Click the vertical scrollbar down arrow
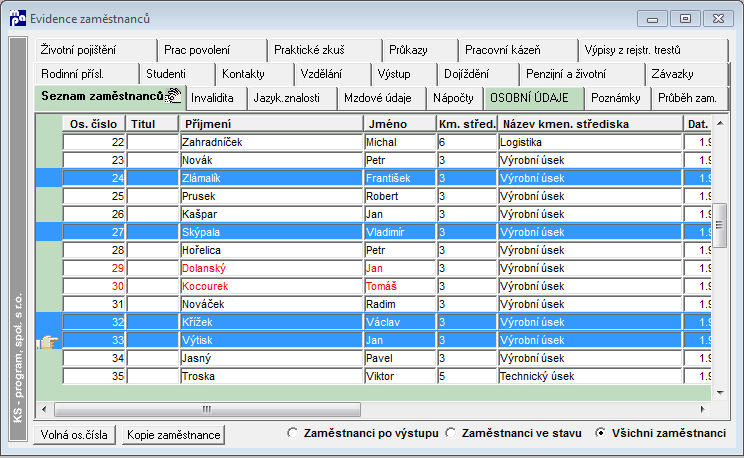 point(720,393)
